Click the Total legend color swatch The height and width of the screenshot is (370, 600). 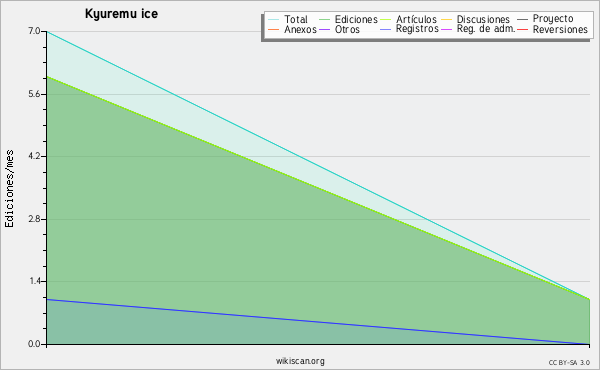[x=274, y=20]
